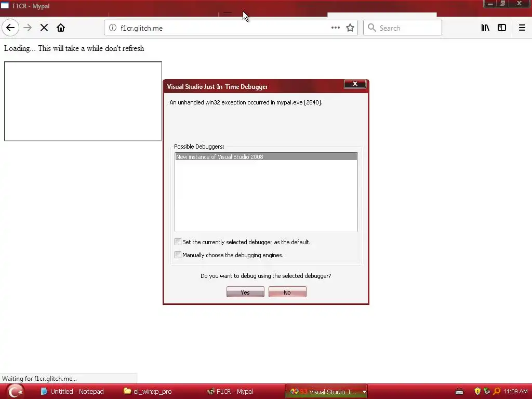532x399 pixels.
Task: Click the Possible Debuggers list area
Action: (x=266, y=192)
